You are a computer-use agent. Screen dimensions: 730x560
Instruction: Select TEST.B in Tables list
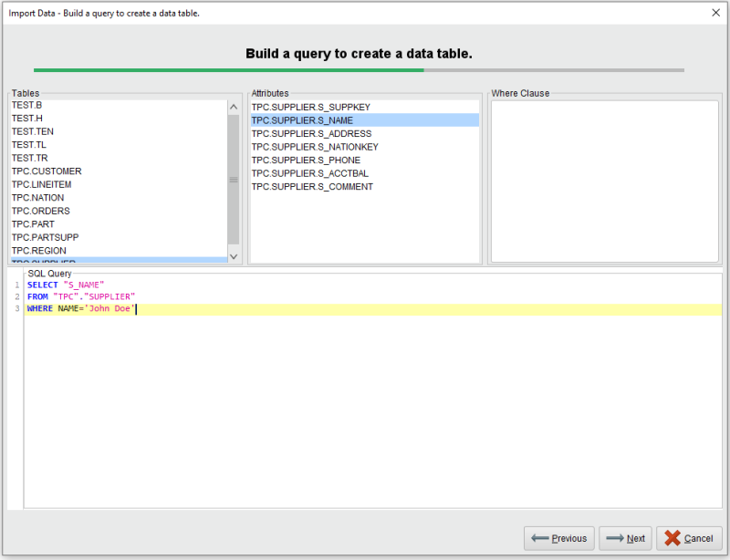(120, 105)
